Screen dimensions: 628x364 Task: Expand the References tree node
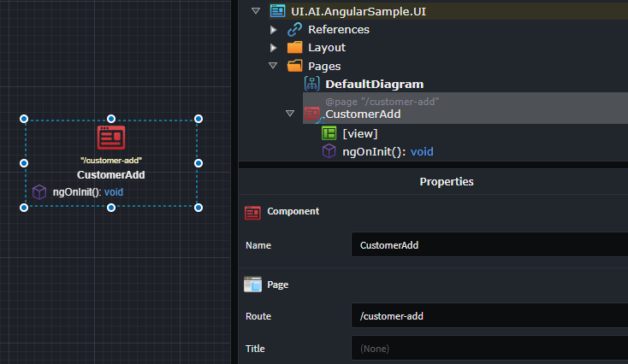273,30
